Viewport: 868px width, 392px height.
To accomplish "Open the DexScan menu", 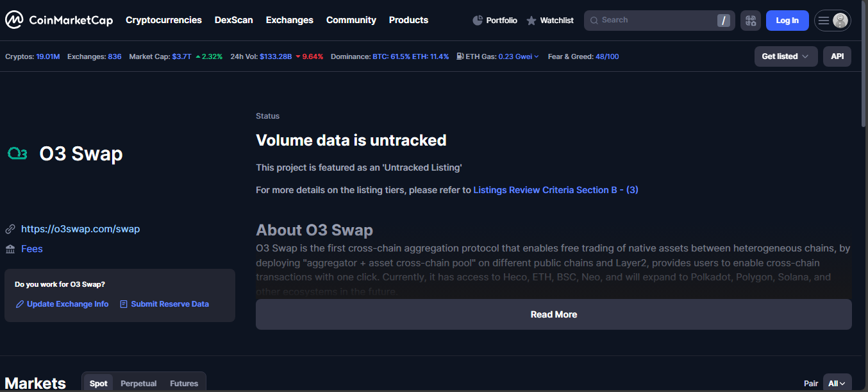I will pyautogui.click(x=233, y=21).
